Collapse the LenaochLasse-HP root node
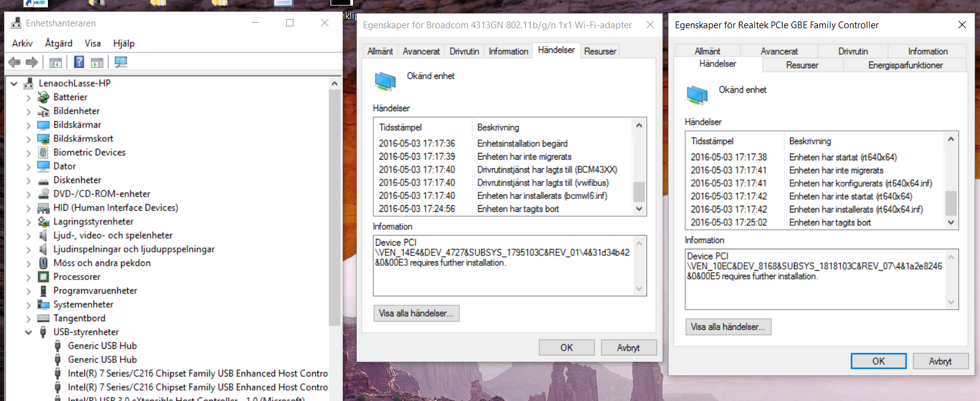This screenshot has width=980, height=401. point(14,84)
